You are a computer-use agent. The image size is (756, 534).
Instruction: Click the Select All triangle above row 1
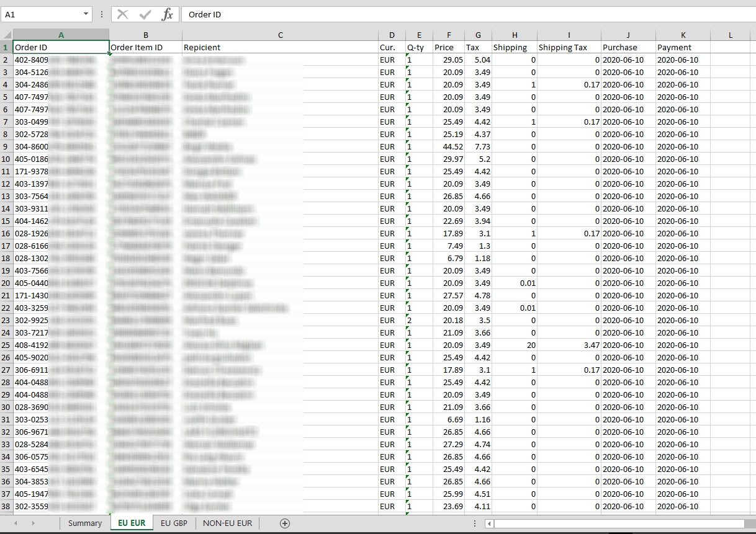(7, 35)
